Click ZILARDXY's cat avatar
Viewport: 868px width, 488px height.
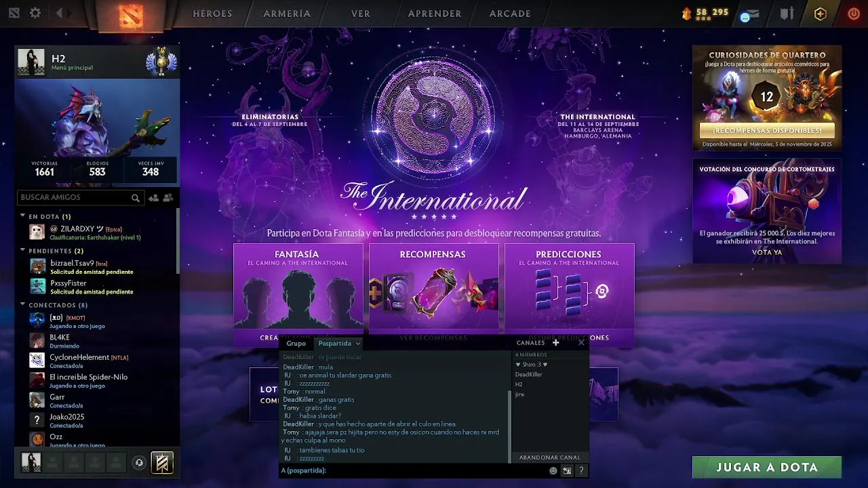coord(37,232)
